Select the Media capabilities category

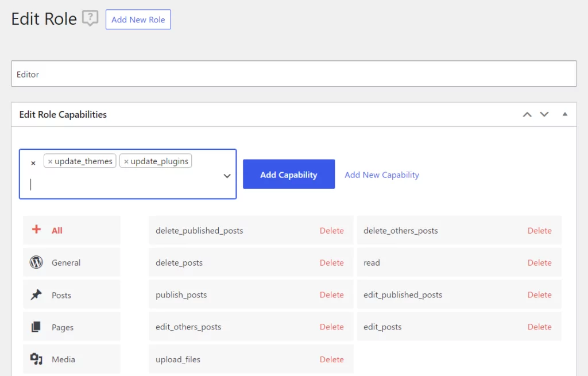(72, 359)
